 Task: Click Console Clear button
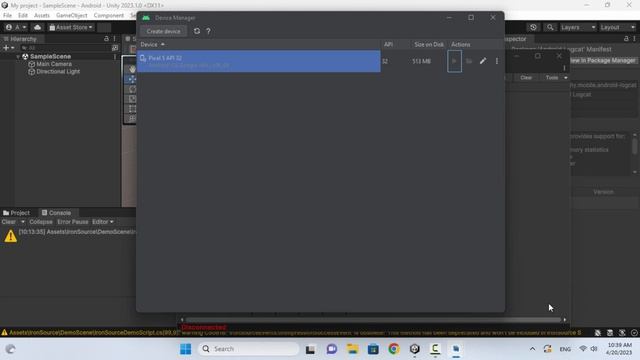point(9,222)
